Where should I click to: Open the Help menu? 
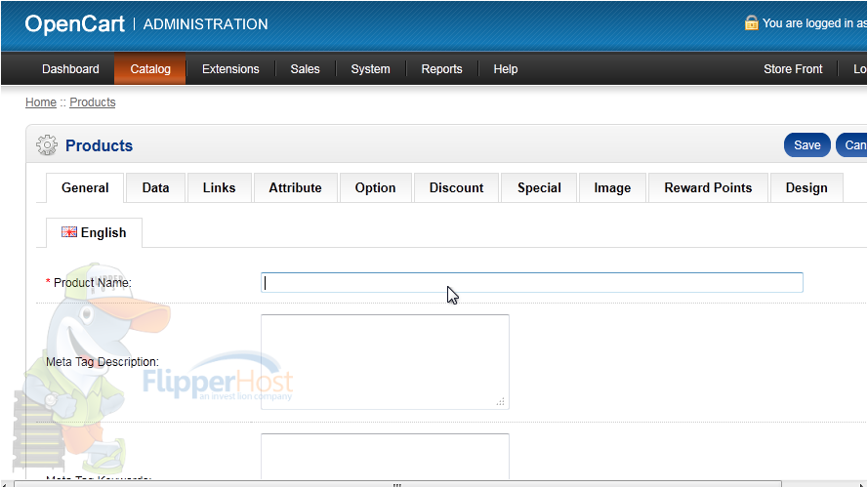point(506,69)
